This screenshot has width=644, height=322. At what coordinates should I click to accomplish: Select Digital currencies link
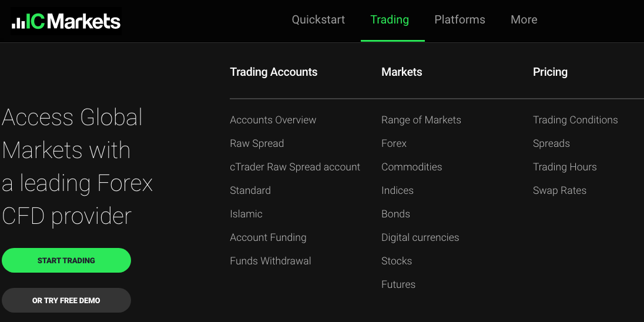[x=420, y=237]
